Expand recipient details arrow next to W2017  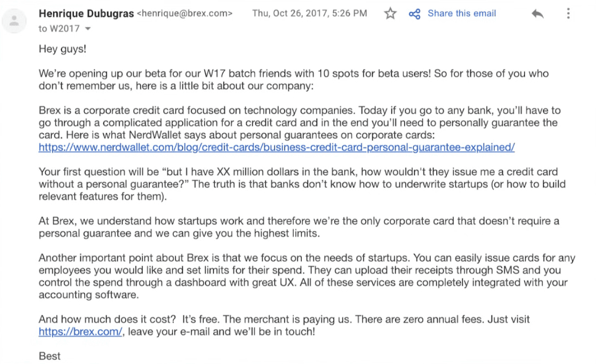pyautogui.click(x=88, y=29)
